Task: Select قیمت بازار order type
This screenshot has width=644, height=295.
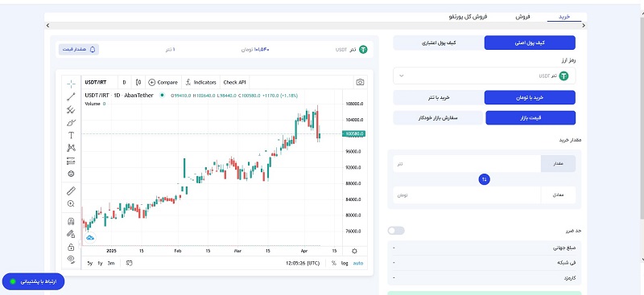Action: (530, 117)
